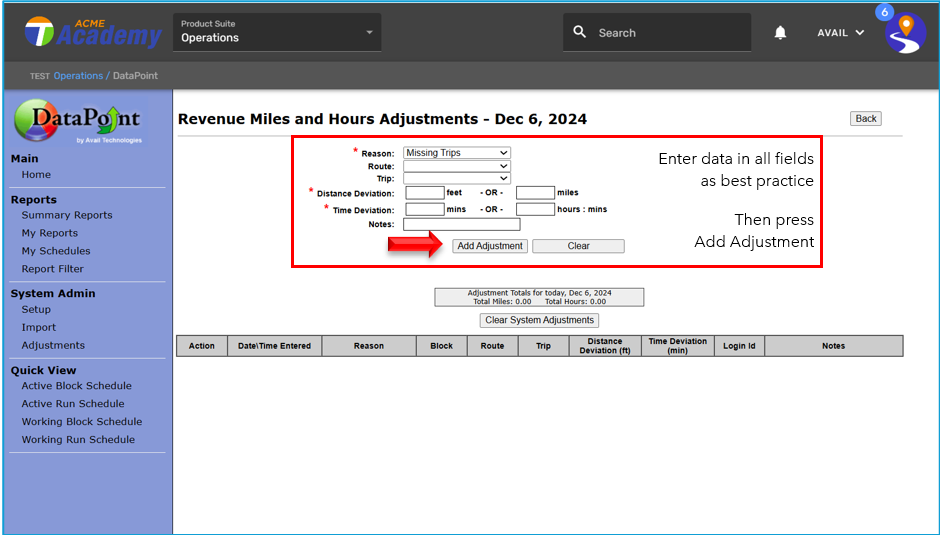Click the Notes input field
940x535 pixels.
pyautogui.click(x=462, y=224)
